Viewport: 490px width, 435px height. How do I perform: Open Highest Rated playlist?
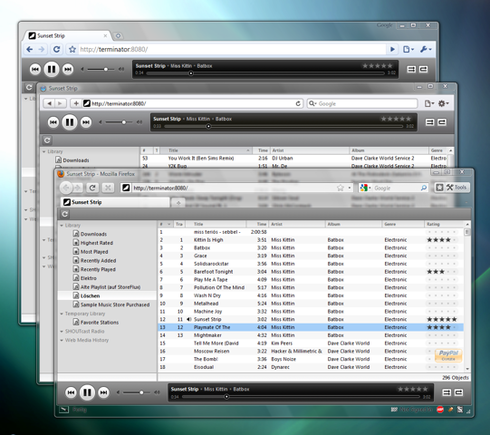click(93, 243)
